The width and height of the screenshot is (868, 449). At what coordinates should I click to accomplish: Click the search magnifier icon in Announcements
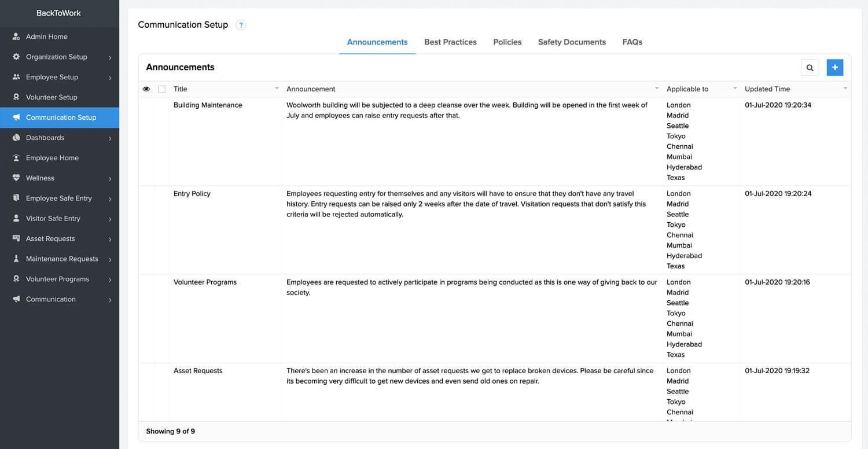[810, 68]
